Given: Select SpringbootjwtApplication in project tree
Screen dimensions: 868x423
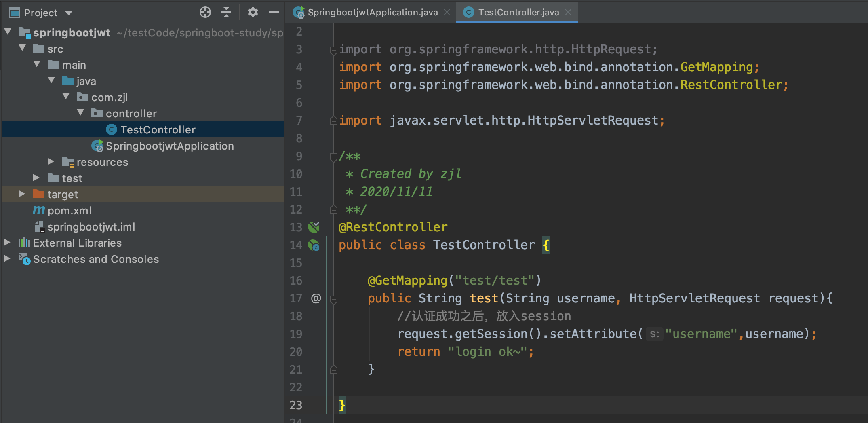Looking at the screenshot, I should pos(170,146).
